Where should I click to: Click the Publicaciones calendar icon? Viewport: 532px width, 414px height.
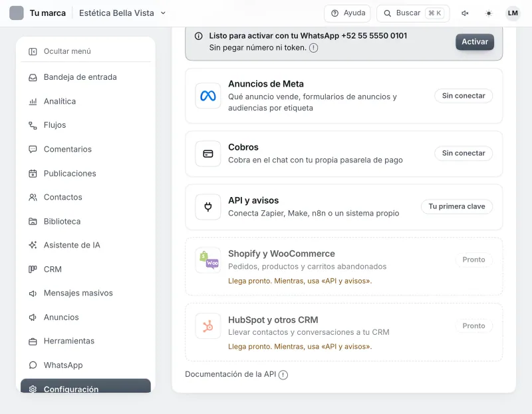(33, 174)
